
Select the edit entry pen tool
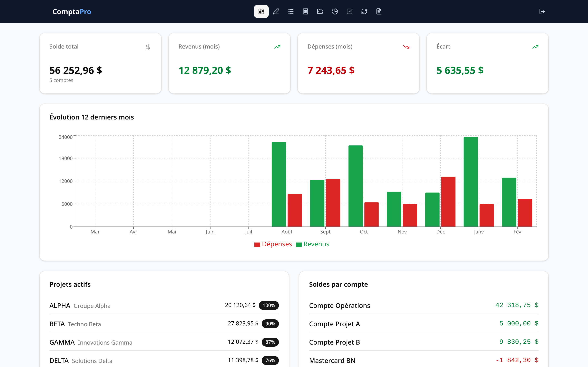click(x=276, y=11)
